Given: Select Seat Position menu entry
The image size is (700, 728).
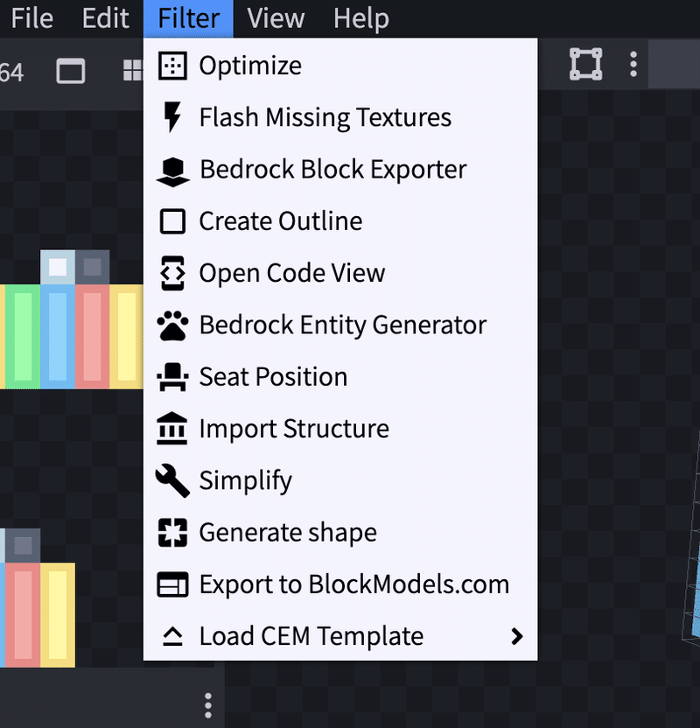Looking at the screenshot, I should [340, 377].
